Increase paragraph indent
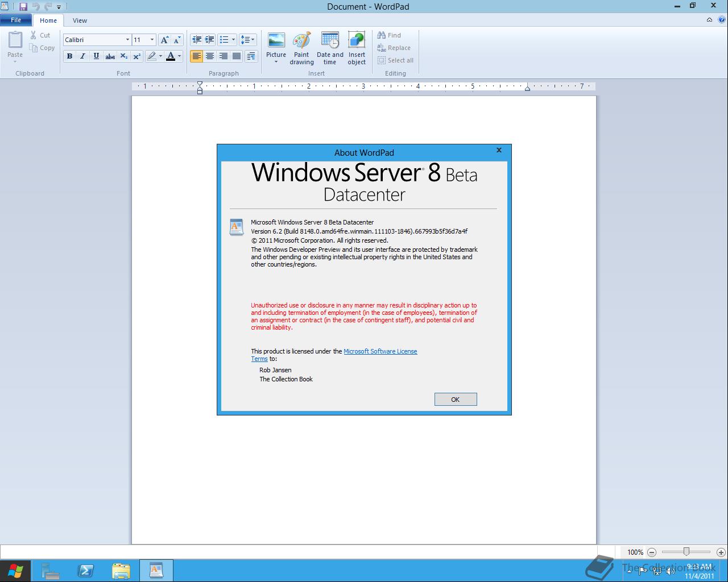 click(209, 40)
